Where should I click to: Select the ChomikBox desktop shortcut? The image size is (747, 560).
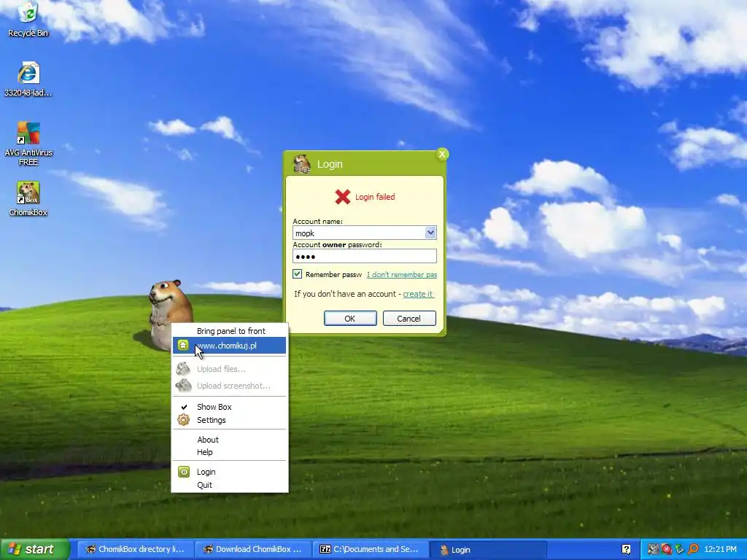coord(28,198)
